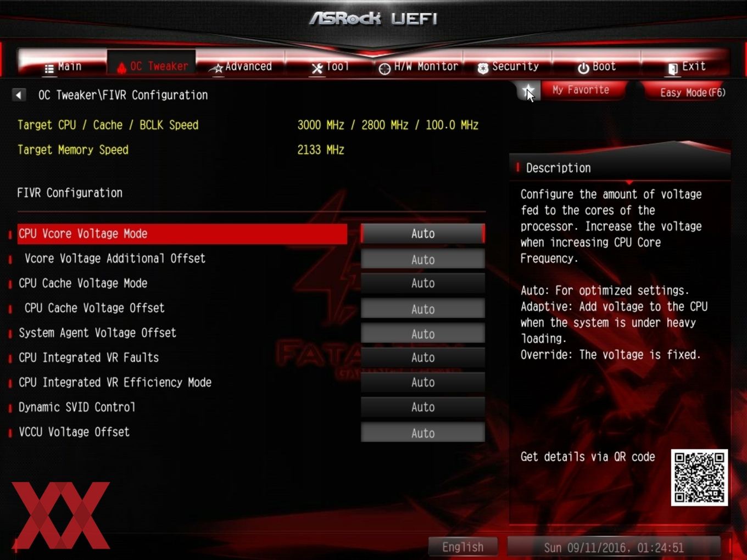
Task: Open CPU Vcore Voltage Mode dropdown
Action: coord(423,234)
